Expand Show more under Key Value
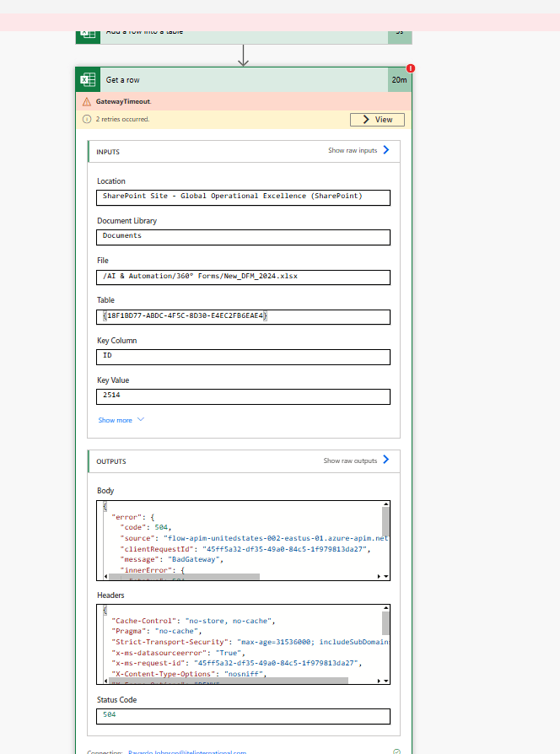The image size is (560, 754). point(121,420)
